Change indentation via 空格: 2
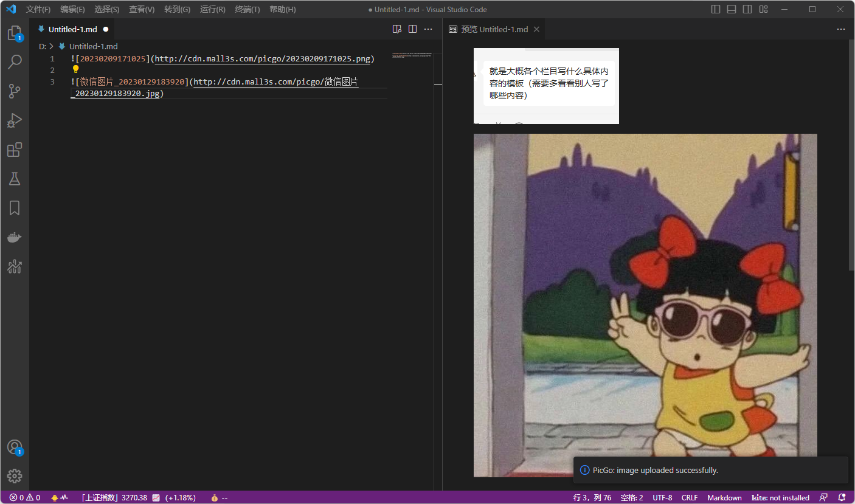Screen dimensions: 855x504 632,497
